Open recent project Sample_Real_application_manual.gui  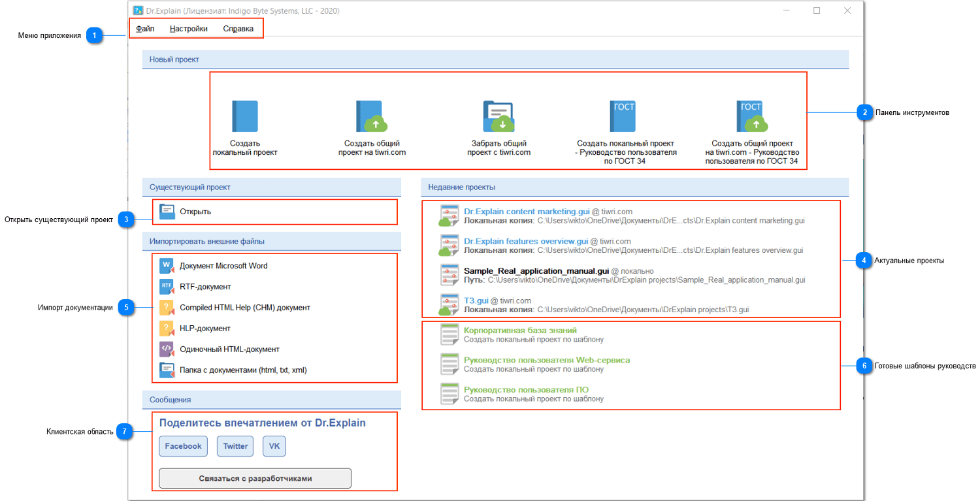tap(536, 270)
